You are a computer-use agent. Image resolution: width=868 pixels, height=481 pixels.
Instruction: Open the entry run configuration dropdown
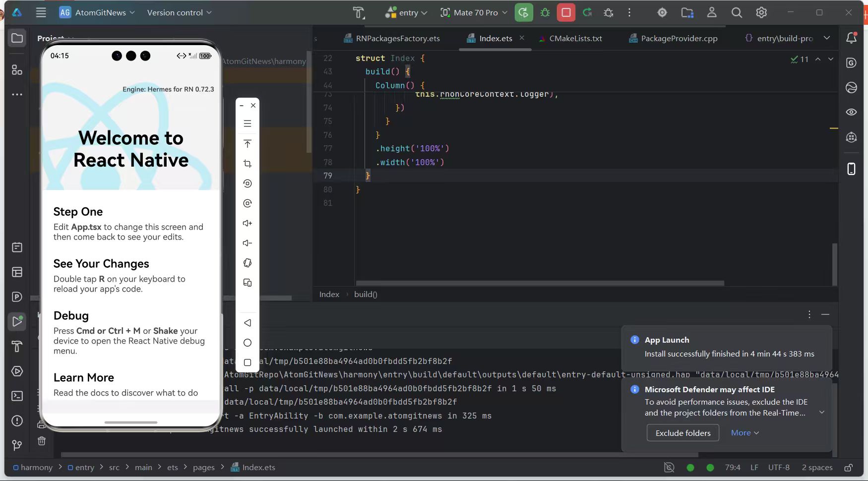[406, 12]
